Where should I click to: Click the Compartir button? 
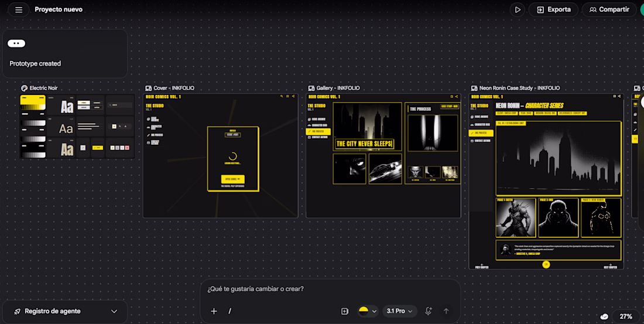point(609,9)
